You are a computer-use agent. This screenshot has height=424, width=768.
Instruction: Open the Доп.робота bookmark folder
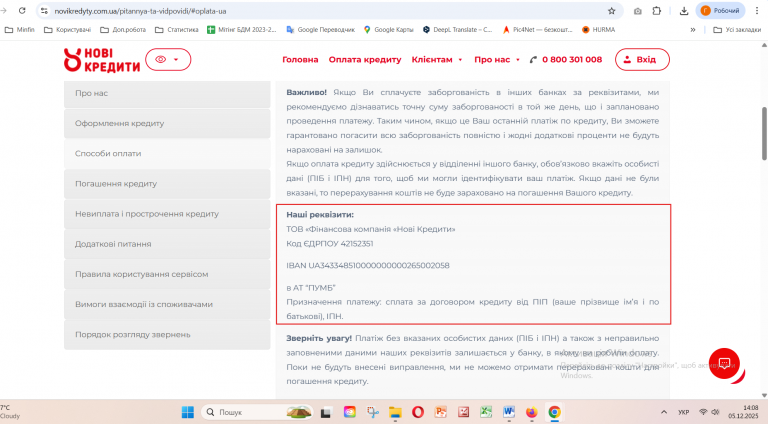(x=123, y=29)
